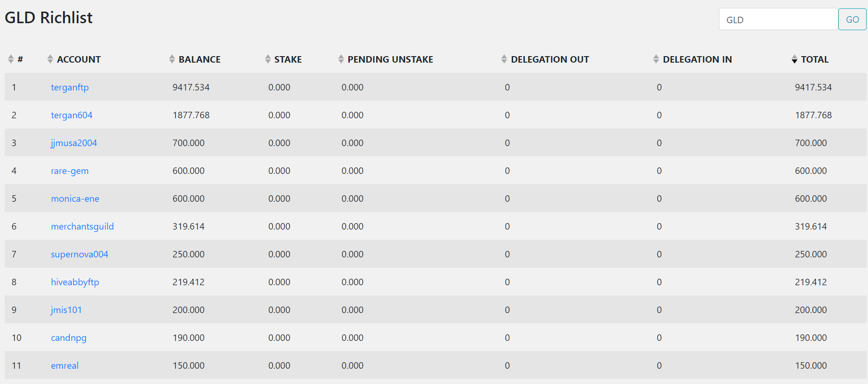
Task: View the hiveabbyftp account
Action: click(75, 282)
